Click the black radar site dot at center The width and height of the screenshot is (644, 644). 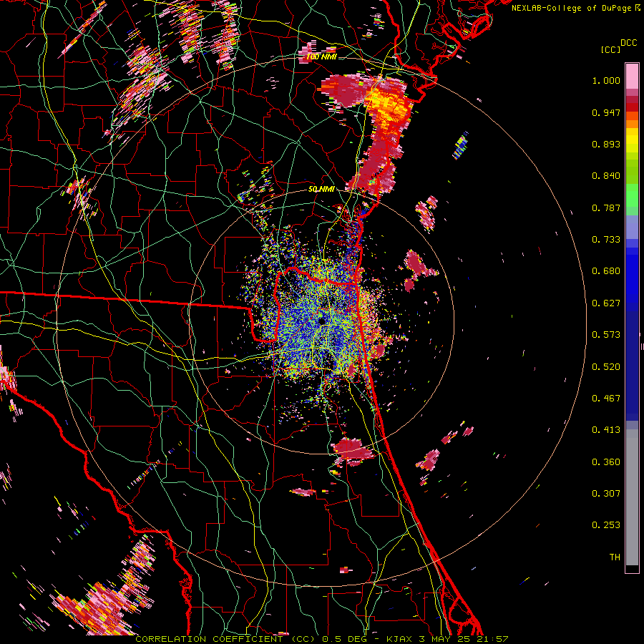pos(321,321)
